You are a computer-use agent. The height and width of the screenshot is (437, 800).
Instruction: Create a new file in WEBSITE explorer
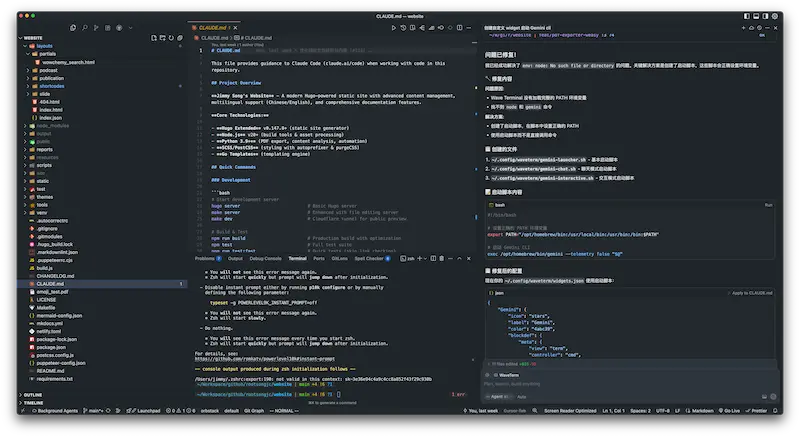(x=154, y=38)
